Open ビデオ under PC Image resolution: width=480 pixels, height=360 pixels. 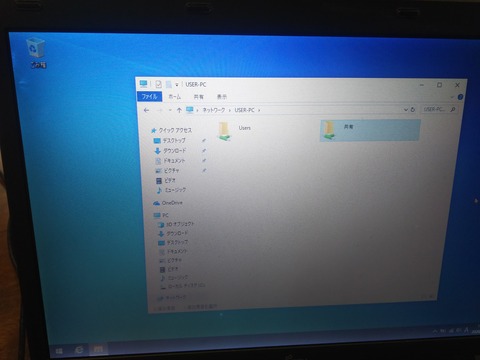(x=169, y=269)
